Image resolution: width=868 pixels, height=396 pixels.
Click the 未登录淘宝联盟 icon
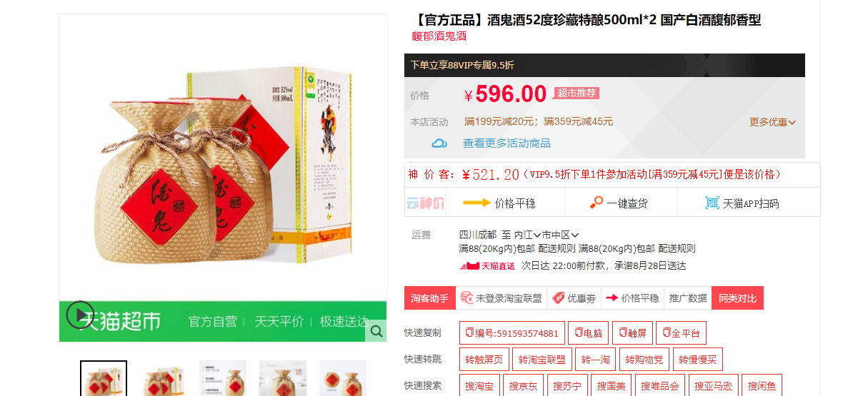[x=467, y=298]
